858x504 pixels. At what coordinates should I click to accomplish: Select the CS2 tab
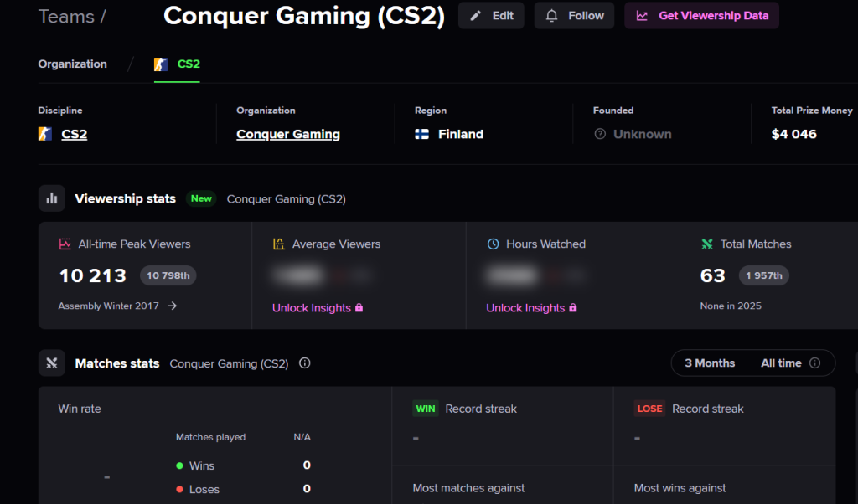pos(177,64)
